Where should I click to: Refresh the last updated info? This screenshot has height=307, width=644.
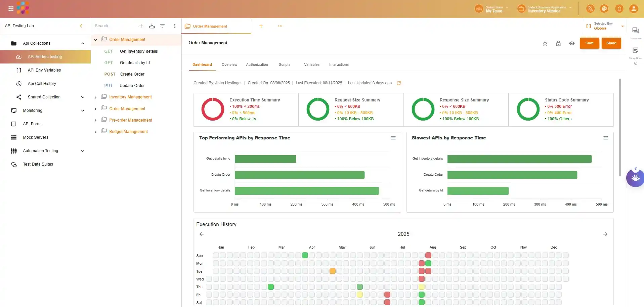click(x=399, y=83)
